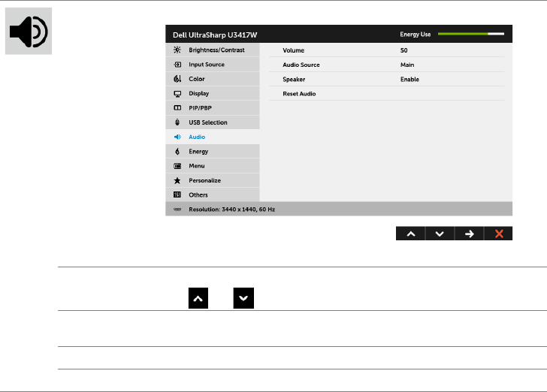Click the Personalize star icon
Screen dimensions: 547x392
tap(177, 180)
